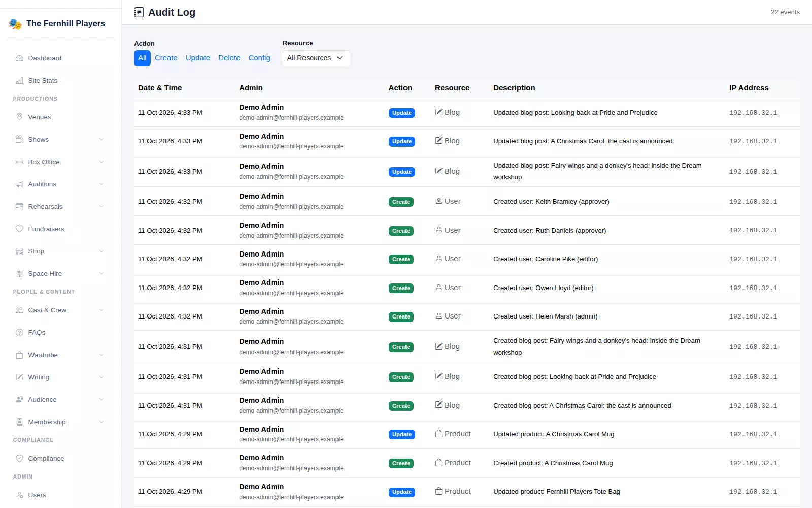Click the Fernhill Players theatre masks logo
Viewport: 812px width, 508px height.
tap(15, 24)
